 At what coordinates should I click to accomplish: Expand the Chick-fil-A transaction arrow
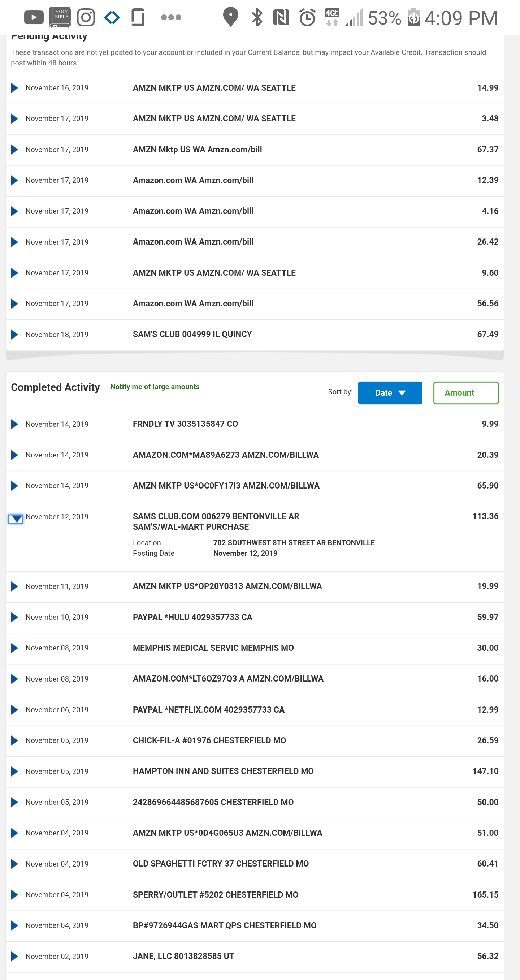click(x=14, y=740)
